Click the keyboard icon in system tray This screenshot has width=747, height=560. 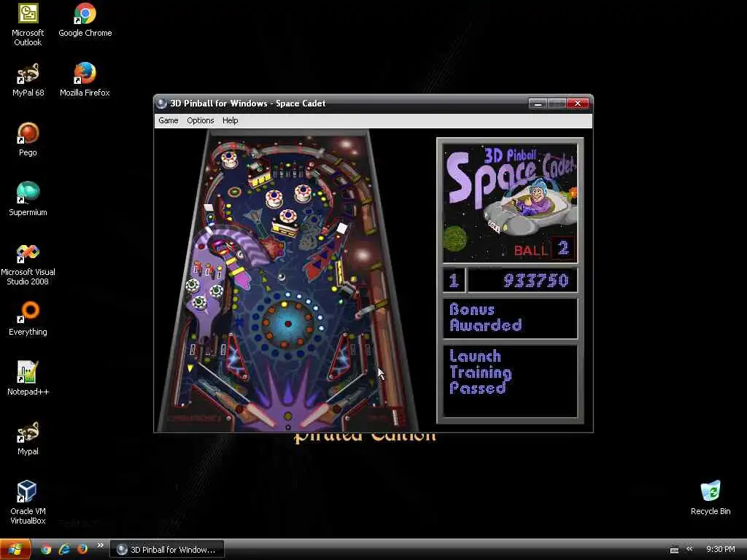(674, 550)
